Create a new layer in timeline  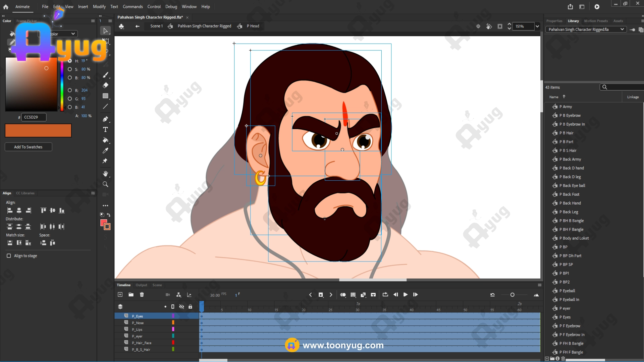tap(120, 295)
